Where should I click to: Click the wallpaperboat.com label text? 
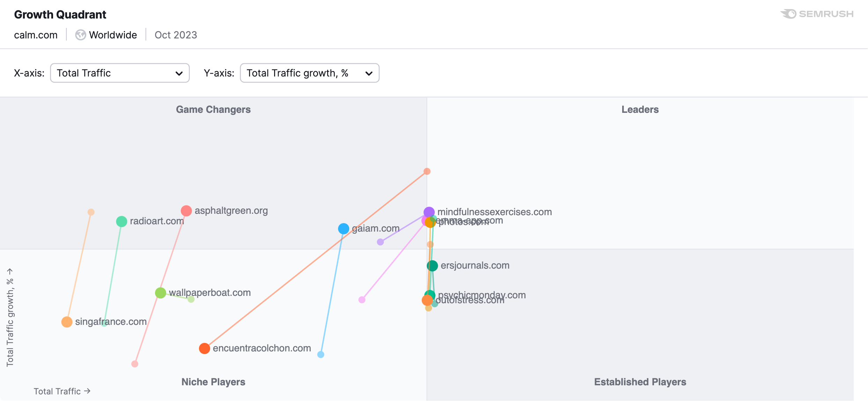tap(210, 293)
